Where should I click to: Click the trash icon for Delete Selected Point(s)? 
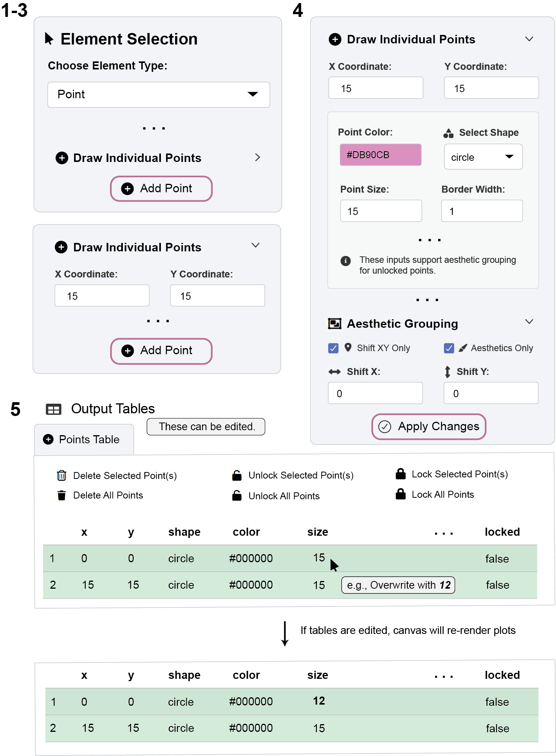pyautogui.click(x=61, y=475)
